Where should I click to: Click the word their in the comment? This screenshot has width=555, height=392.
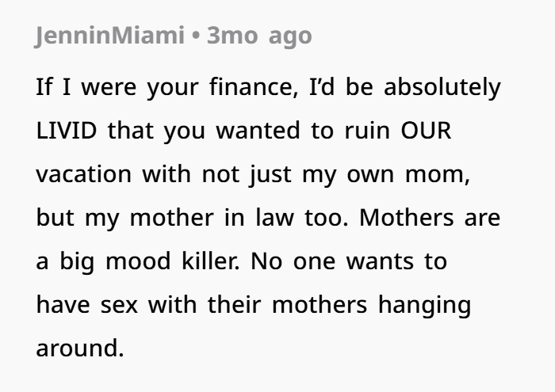point(234,304)
